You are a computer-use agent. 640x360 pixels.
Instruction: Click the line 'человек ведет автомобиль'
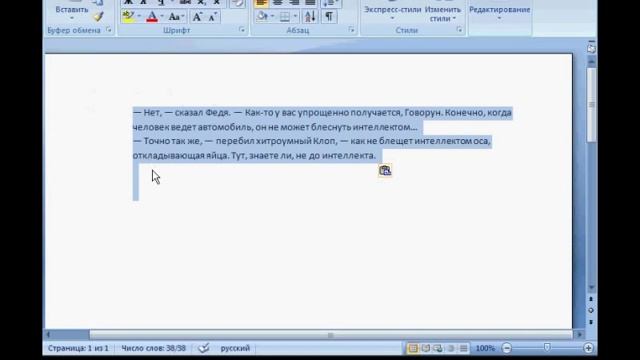click(275, 127)
